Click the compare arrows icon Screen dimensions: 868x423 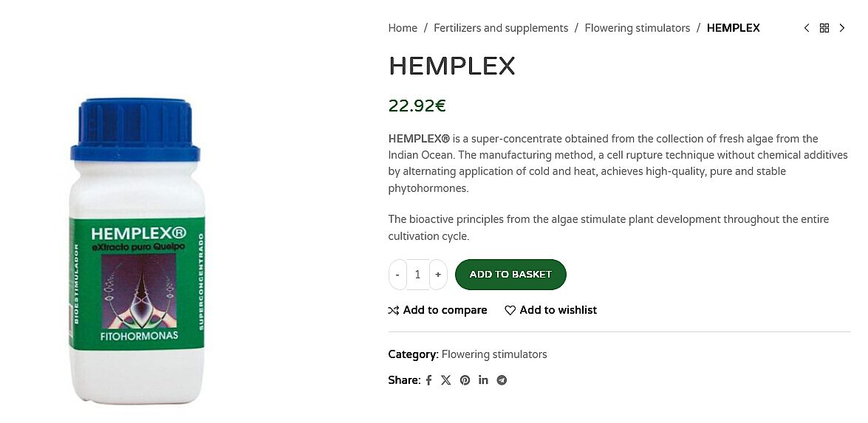(394, 310)
